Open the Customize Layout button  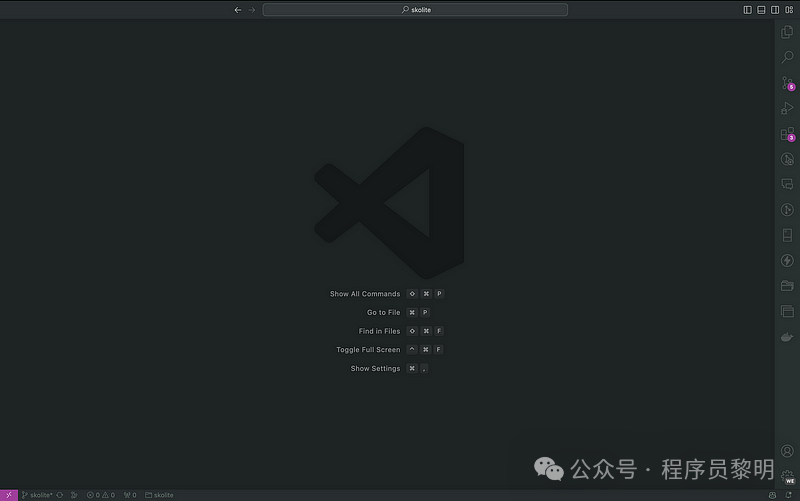coord(789,10)
